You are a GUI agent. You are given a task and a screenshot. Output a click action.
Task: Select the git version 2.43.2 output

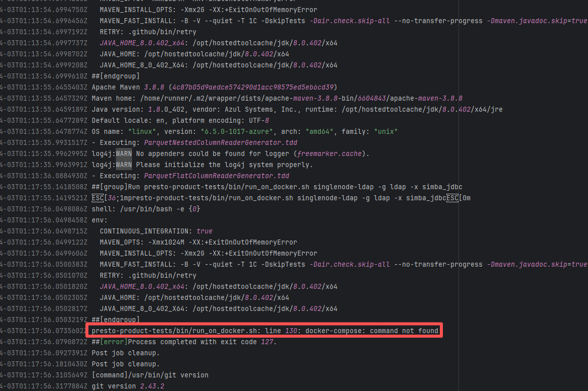coord(127,386)
